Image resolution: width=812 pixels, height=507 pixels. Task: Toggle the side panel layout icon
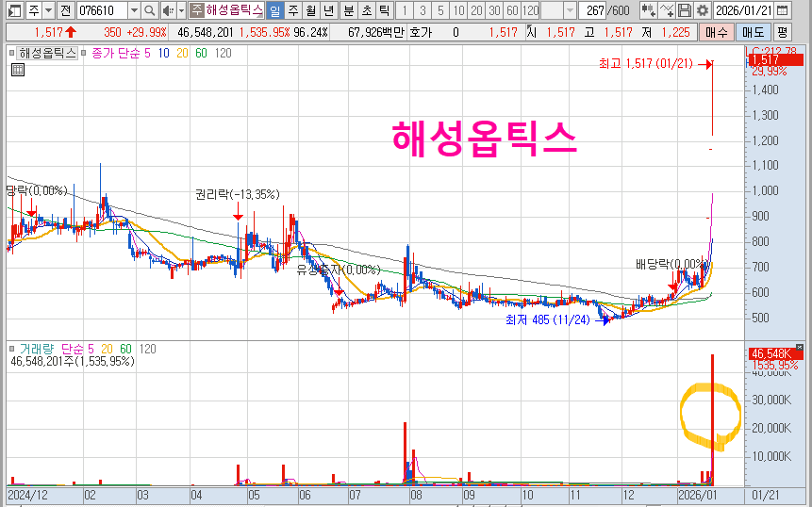coord(15,9)
